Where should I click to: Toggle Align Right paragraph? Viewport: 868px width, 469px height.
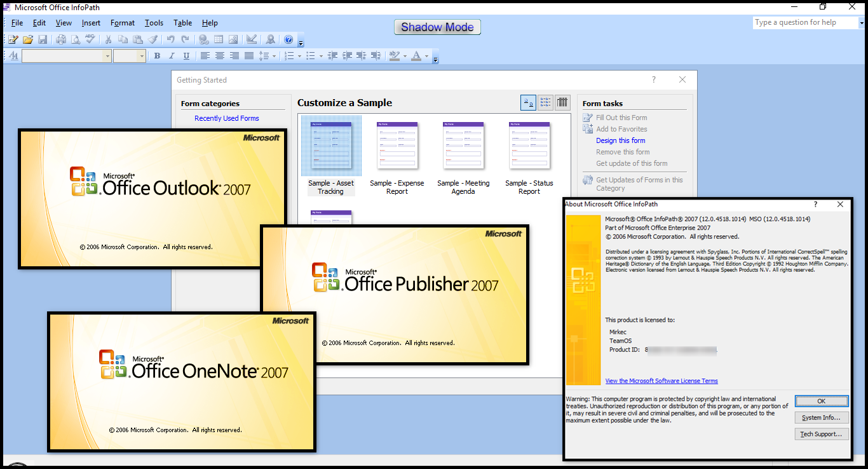coord(234,56)
